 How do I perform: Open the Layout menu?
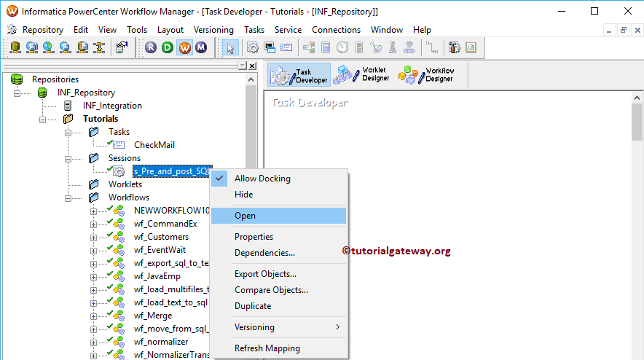(170, 30)
